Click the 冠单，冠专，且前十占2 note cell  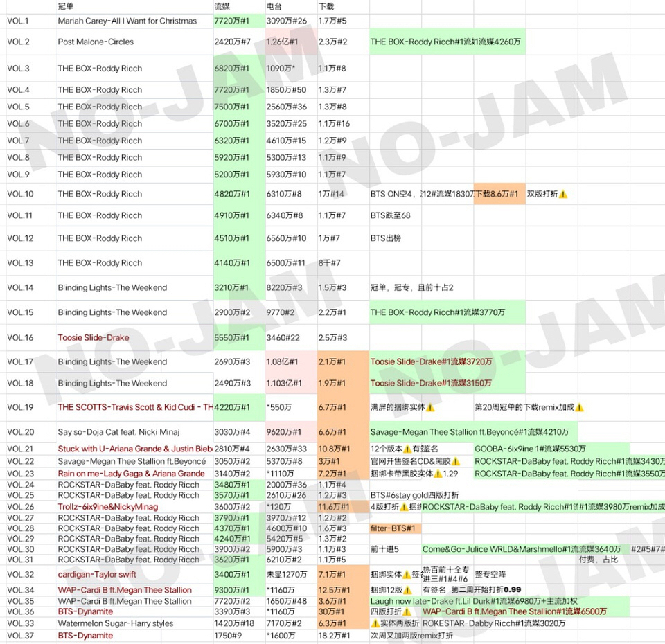[411, 287]
